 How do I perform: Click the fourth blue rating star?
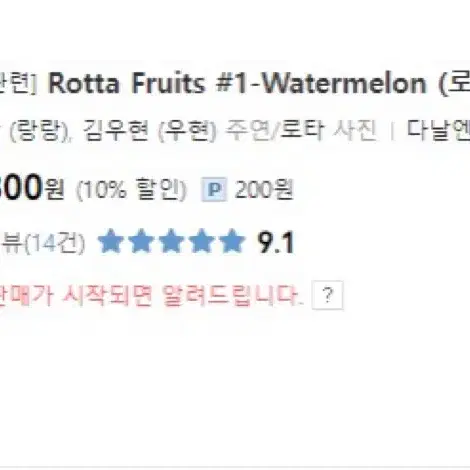coord(202,241)
